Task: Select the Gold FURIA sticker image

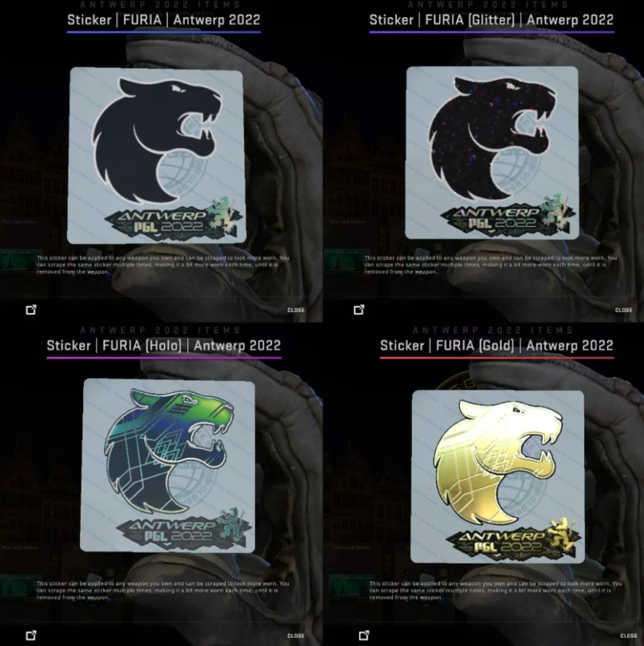Action: point(497,476)
